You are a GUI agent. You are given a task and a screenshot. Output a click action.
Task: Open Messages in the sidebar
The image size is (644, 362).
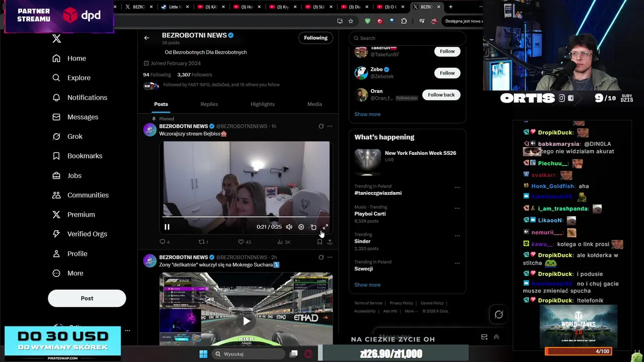75,117
